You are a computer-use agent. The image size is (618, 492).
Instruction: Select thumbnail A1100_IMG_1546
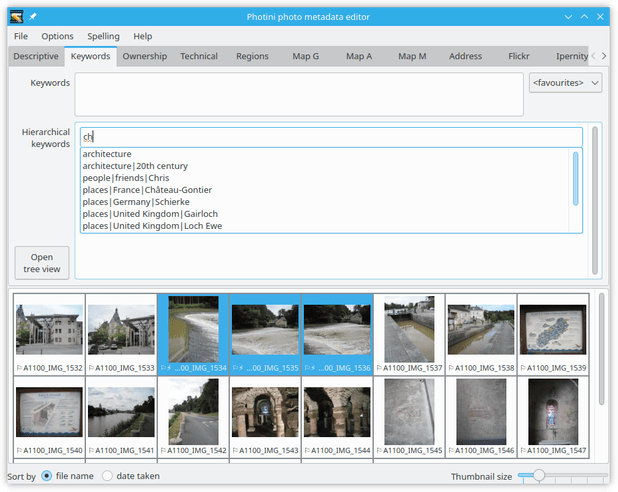[481, 416]
